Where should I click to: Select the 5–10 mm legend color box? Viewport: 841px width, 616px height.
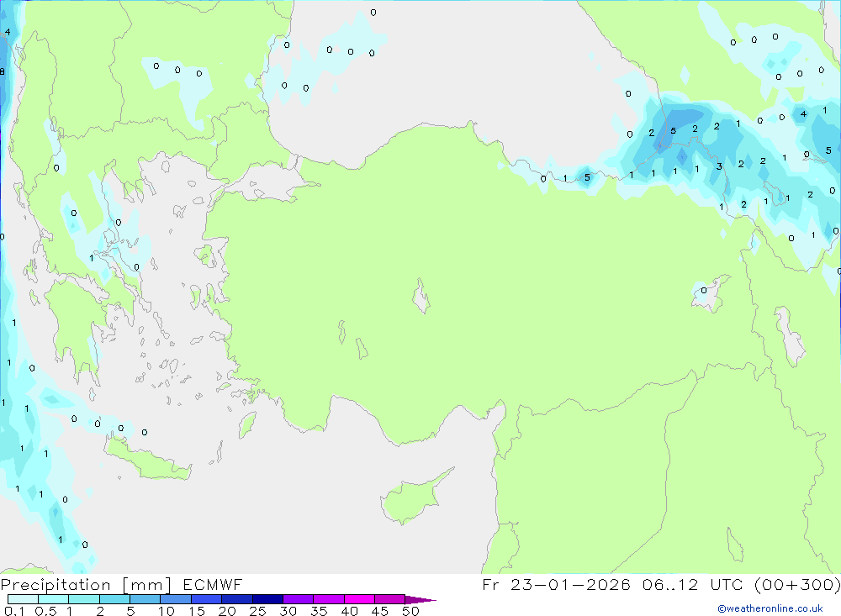[x=145, y=599]
